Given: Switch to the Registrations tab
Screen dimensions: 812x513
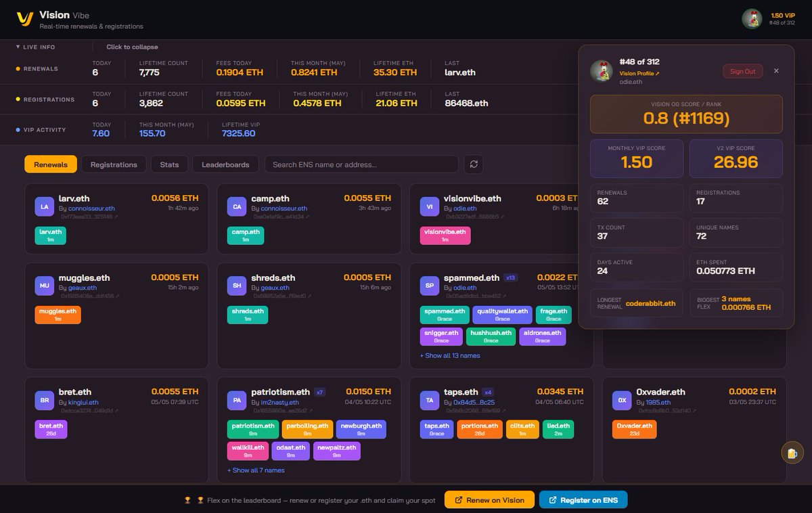Looking at the screenshot, I should click(x=114, y=164).
